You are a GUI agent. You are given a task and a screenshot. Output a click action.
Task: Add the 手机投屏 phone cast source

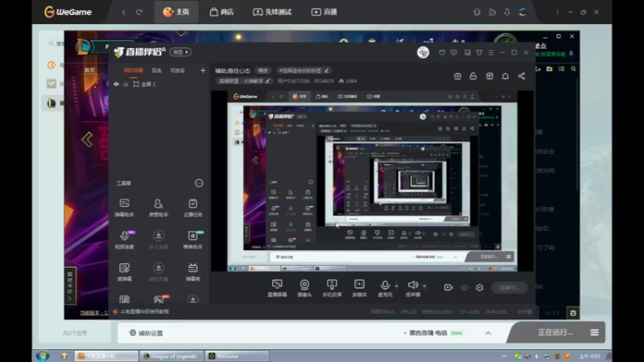point(332,288)
